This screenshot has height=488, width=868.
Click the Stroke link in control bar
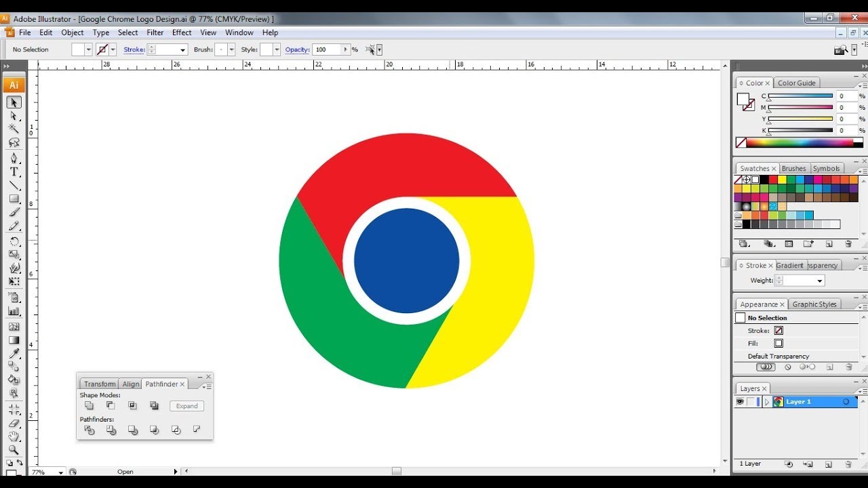[x=134, y=49]
